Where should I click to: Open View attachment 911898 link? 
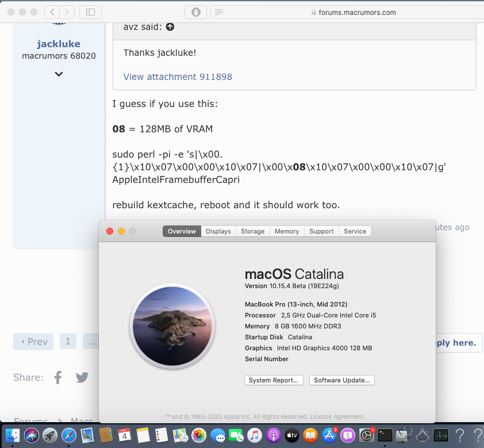click(178, 76)
